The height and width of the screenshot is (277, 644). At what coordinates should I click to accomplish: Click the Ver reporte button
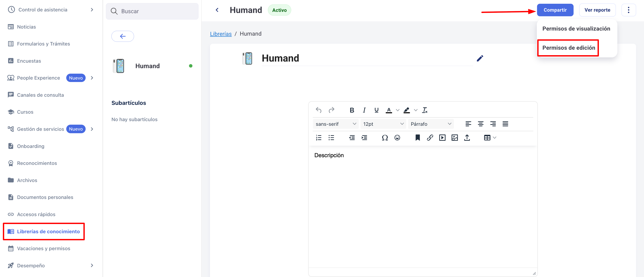(x=597, y=10)
